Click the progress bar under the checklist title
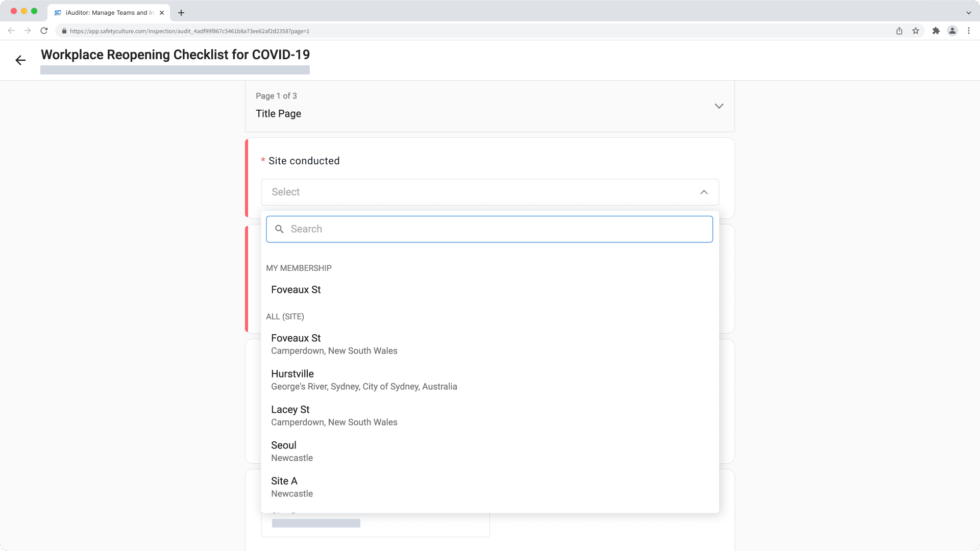Screen dimensions: 980x551 pos(175,70)
